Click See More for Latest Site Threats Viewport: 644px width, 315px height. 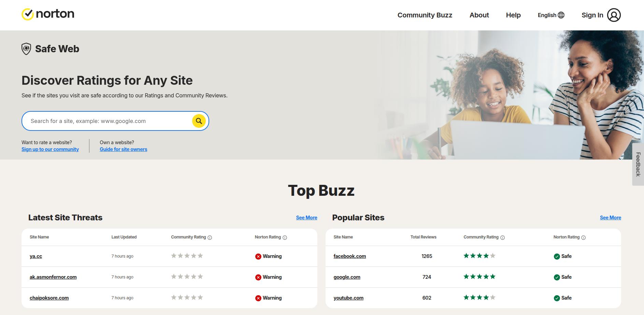[x=306, y=217]
